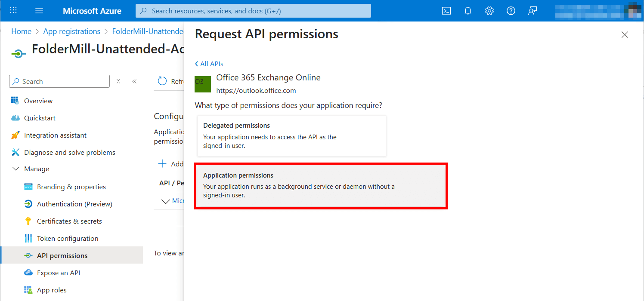Collapse the left navigation with double chevron
The image size is (644, 301).
(134, 81)
